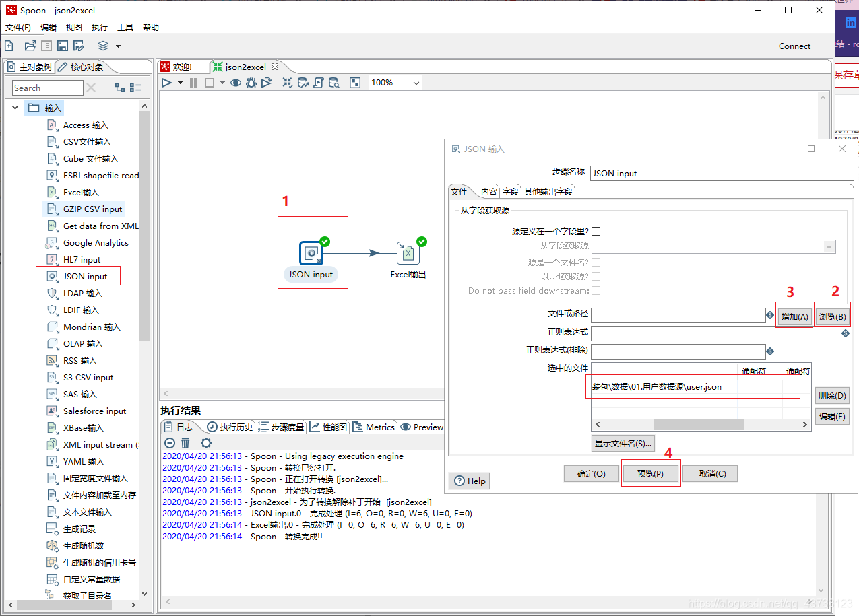Click the explore repository toolbar icon
The height and width of the screenshot is (616, 859).
(x=46, y=46)
